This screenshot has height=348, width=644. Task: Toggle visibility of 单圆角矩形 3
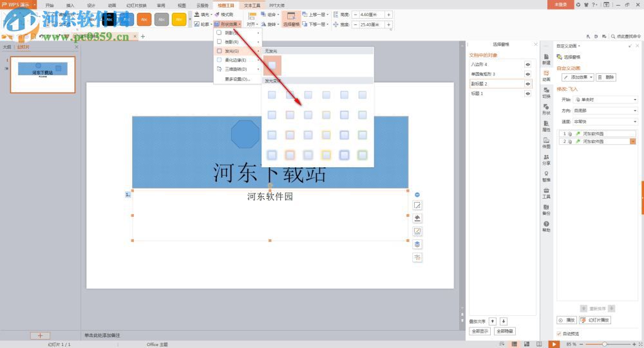(528, 74)
